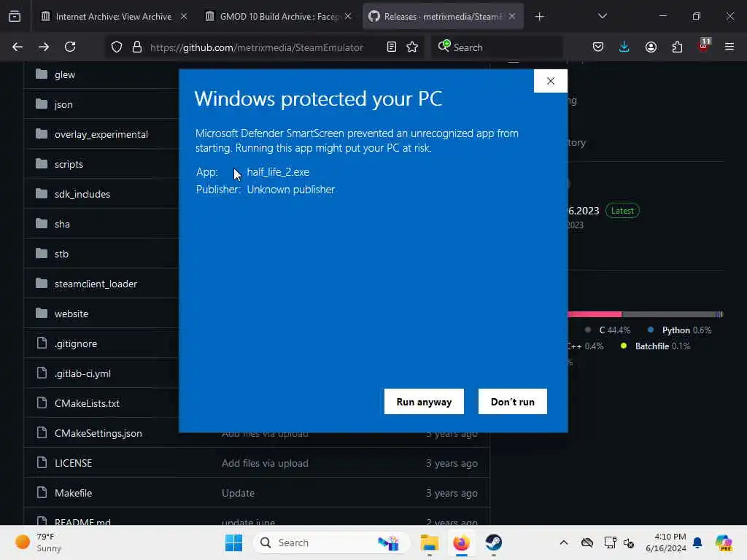Close the GMOD 10 Build Archive tab
The width and height of the screenshot is (747, 560).
(x=348, y=16)
